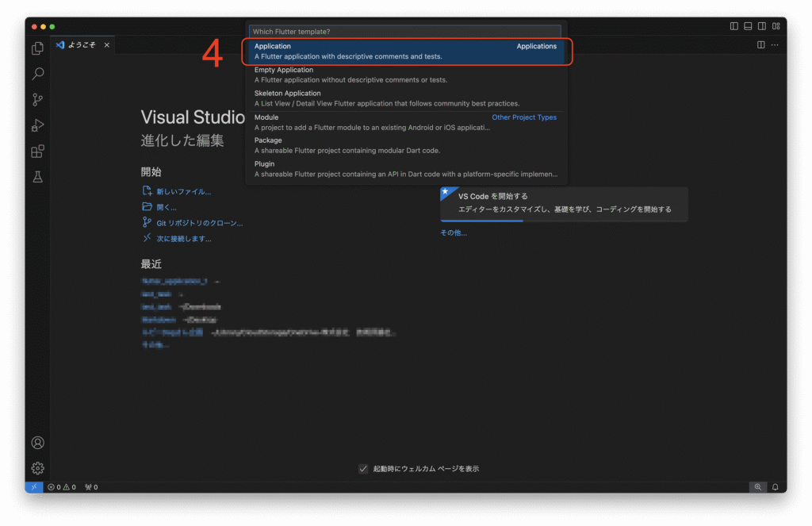Open errors and warnings count in status bar
The height and width of the screenshot is (526, 812).
62,487
